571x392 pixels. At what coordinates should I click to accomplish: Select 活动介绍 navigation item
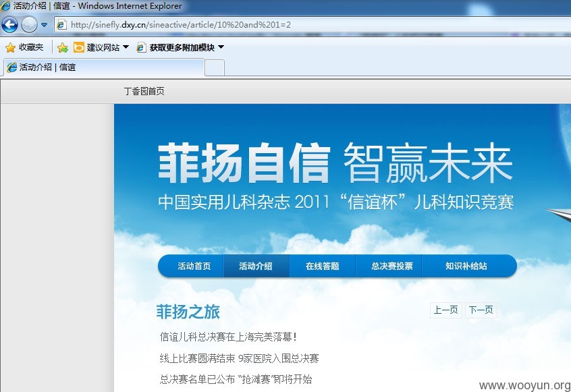click(256, 266)
